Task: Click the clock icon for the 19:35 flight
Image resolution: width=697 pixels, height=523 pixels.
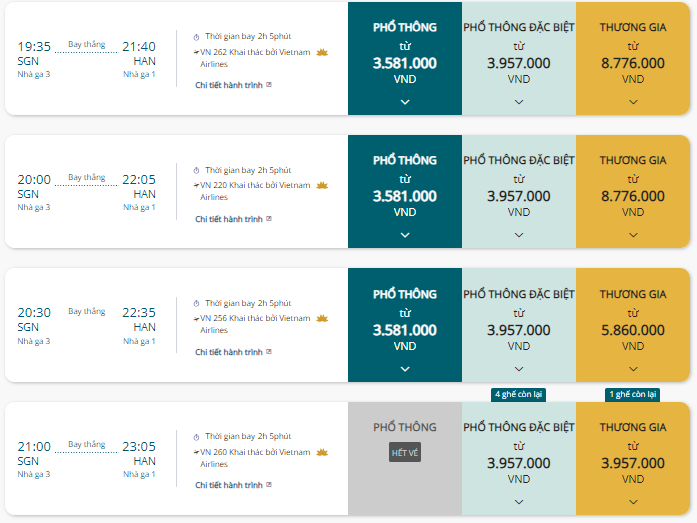Action: click(196, 37)
